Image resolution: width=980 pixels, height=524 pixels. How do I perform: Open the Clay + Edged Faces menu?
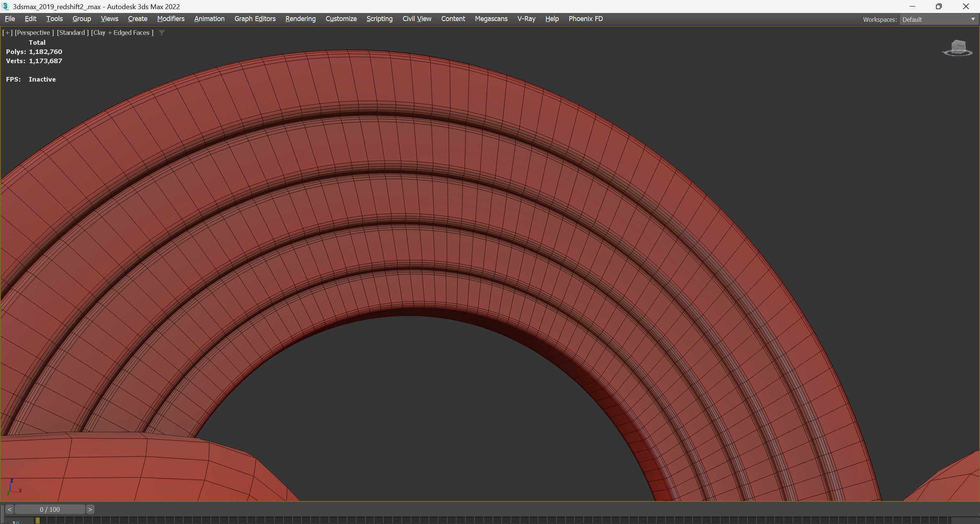[122, 33]
